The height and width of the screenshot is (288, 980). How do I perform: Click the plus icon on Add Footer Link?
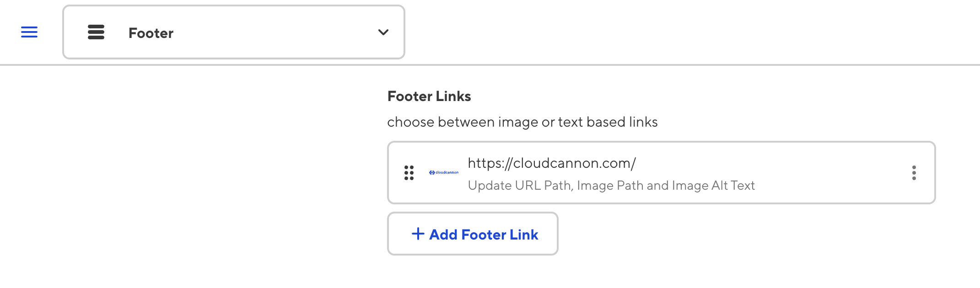point(418,234)
